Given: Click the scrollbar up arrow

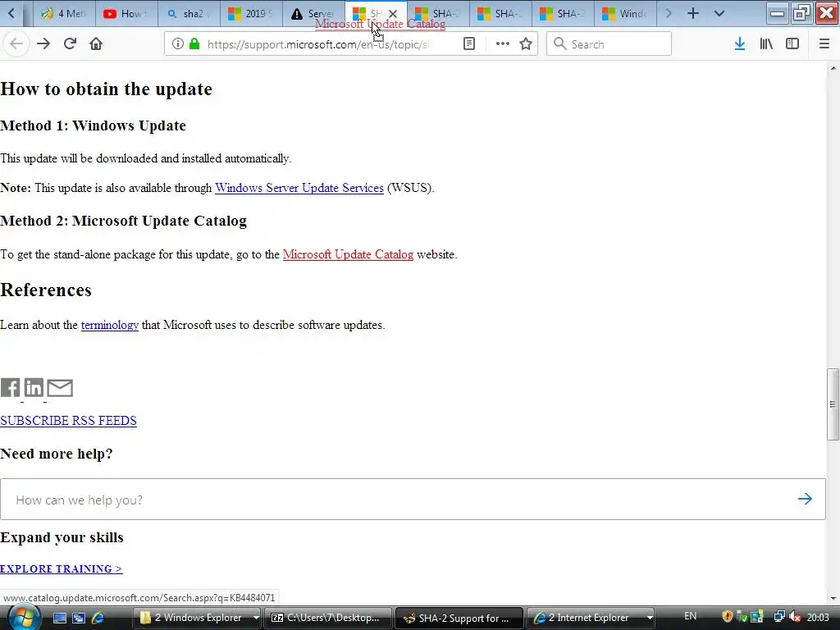Looking at the screenshot, I should pyautogui.click(x=833, y=68).
